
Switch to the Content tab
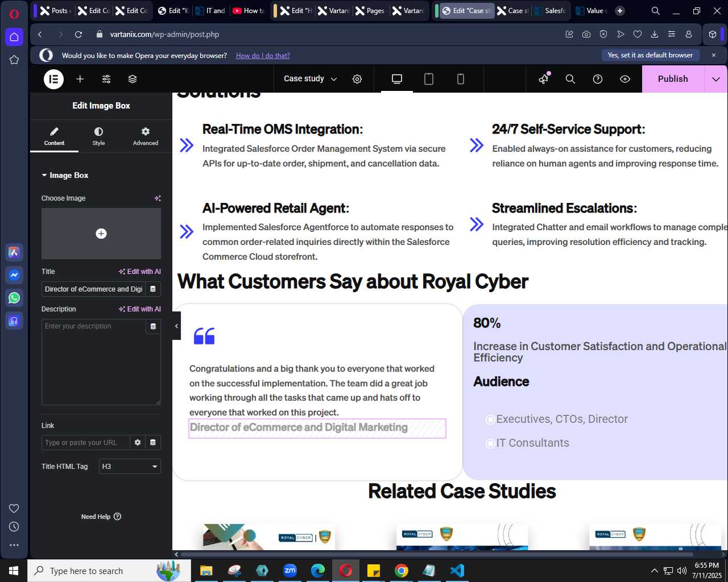point(54,136)
